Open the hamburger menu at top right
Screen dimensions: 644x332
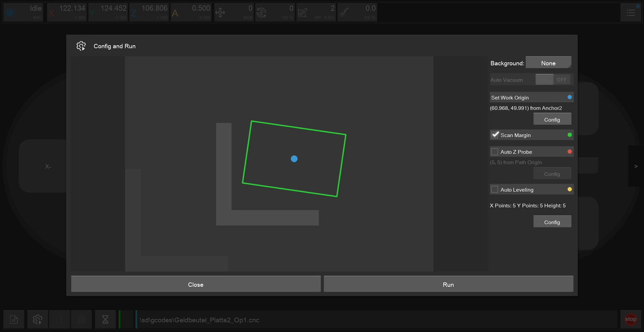pyautogui.click(x=631, y=13)
